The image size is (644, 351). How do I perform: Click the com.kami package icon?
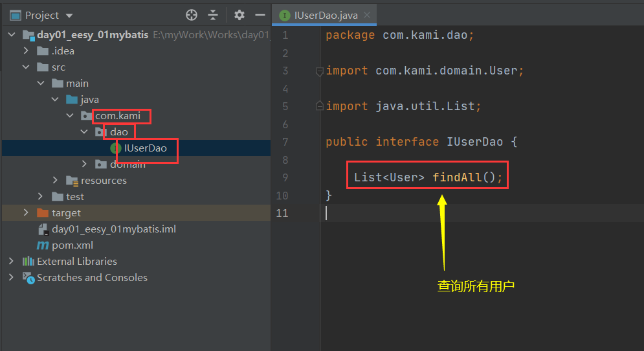(86, 116)
